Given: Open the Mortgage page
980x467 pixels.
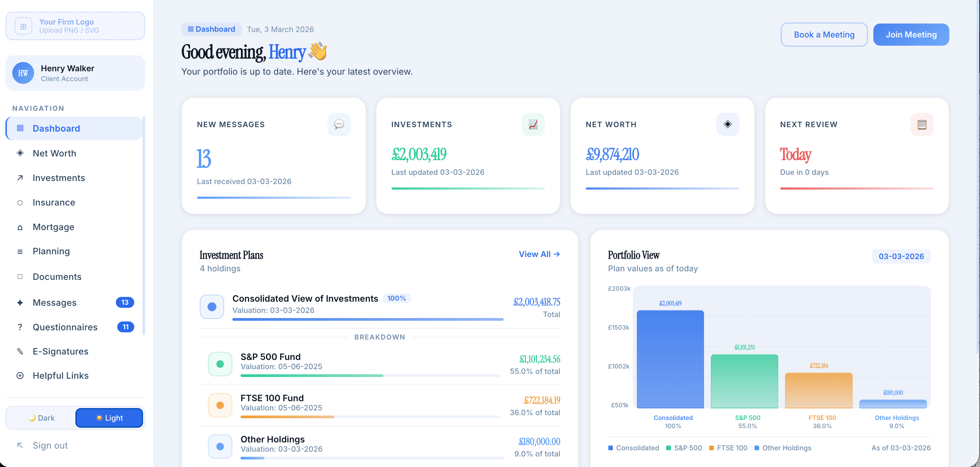Looking at the screenshot, I should (74, 227).
